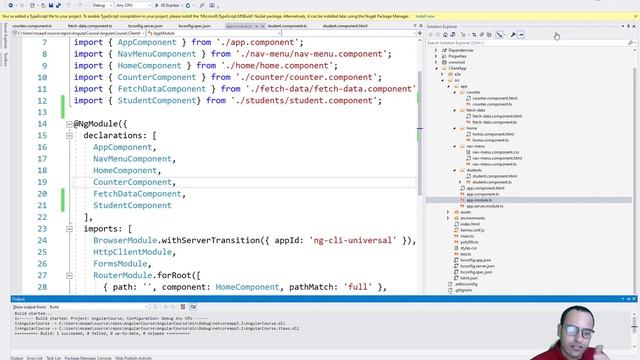This screenshot has width=640, height=360.
Task: Select karma.conf.js in Solution Explorer
Action: click(x=472, y=230)
